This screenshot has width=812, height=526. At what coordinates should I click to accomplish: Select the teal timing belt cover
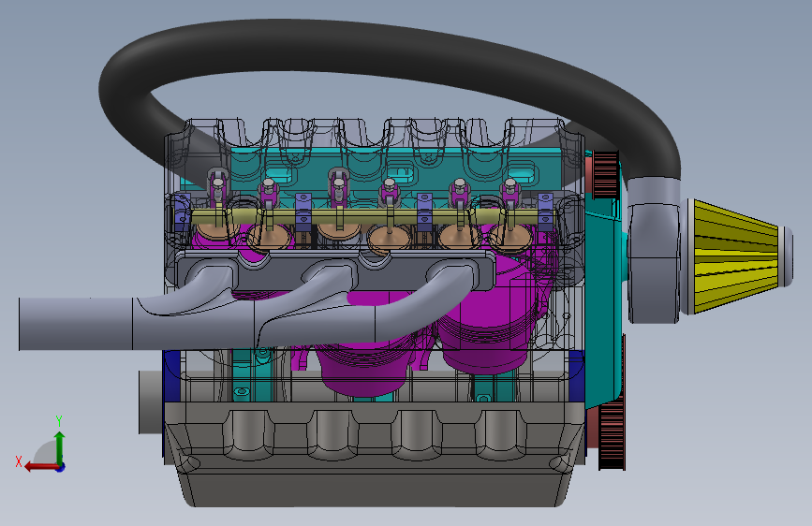(603, 300)
